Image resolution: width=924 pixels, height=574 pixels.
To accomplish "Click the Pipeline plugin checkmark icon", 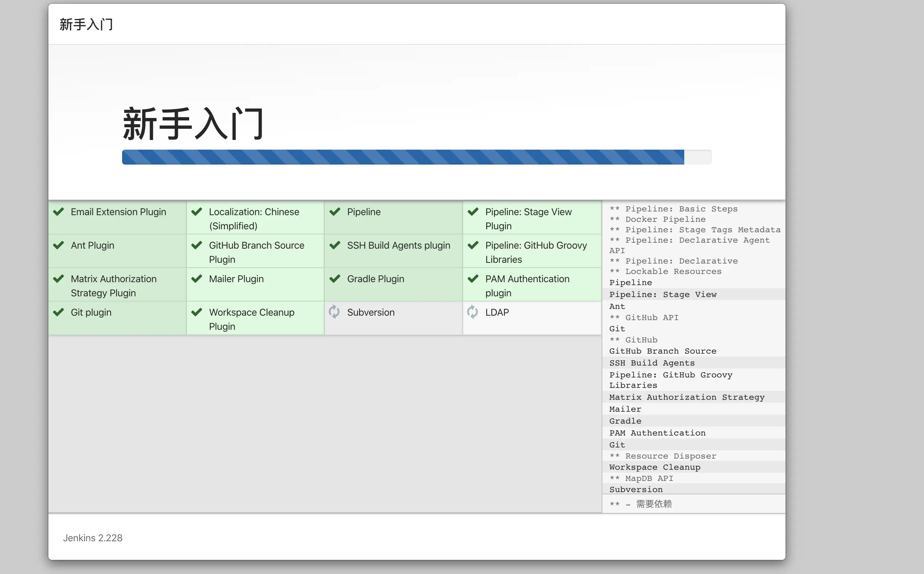I will coord(335,212).
